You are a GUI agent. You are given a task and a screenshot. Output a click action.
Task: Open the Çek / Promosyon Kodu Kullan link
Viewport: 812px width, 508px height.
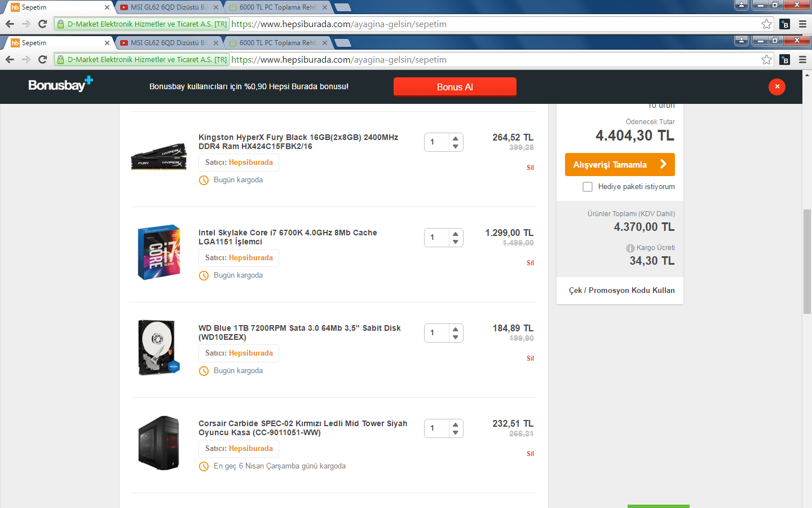622,290
